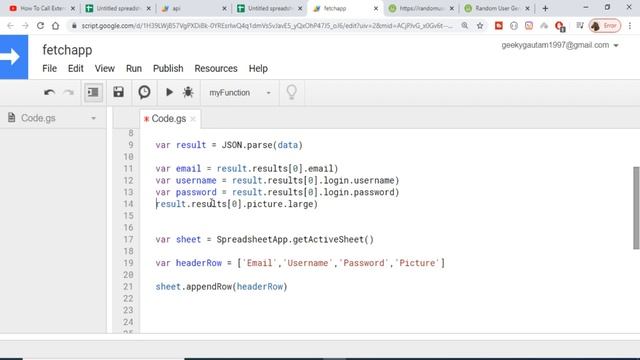
Task: Expand the Code.gs sidebar file options arrow
Action: click(93, 118)
